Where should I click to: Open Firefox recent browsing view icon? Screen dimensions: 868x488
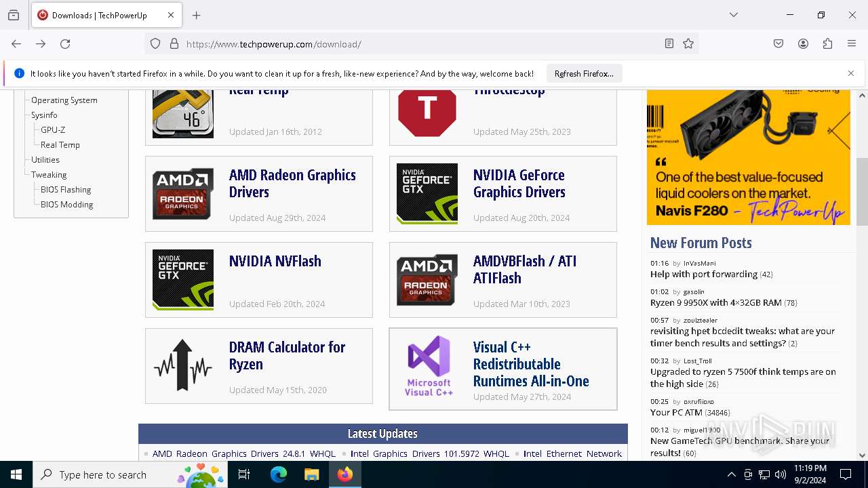[14, 15]
